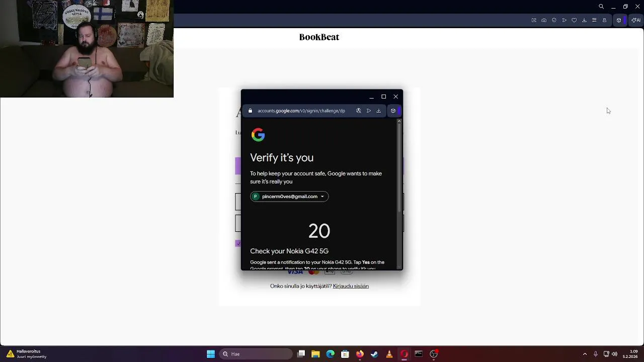This screenshot has height=362, width=644.
Task: Open the extensions cube icon in main toolbar
Action: pyautogui.click(x=619, y=20)
